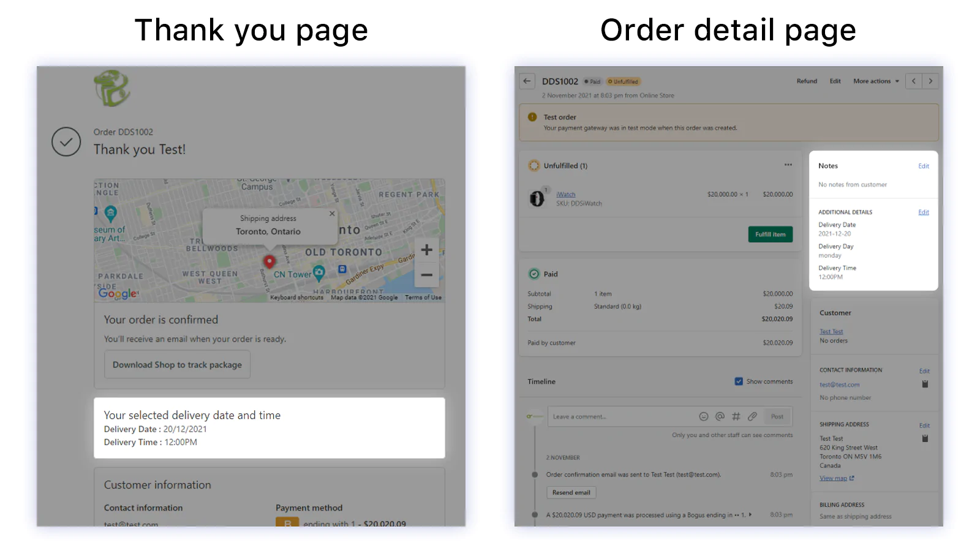The image size is (980, 551).
Task: Attach a file with the paperclip icon
Action: pos(753,416)
